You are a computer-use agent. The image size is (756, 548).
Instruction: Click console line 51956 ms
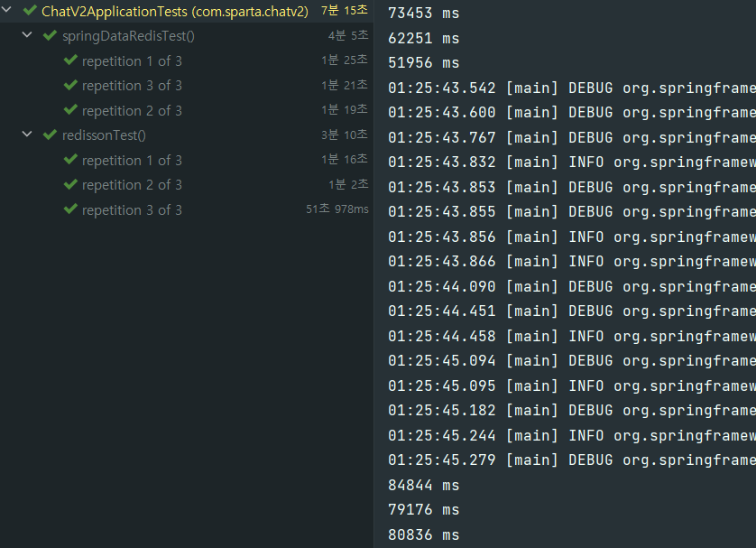(424, 63)
